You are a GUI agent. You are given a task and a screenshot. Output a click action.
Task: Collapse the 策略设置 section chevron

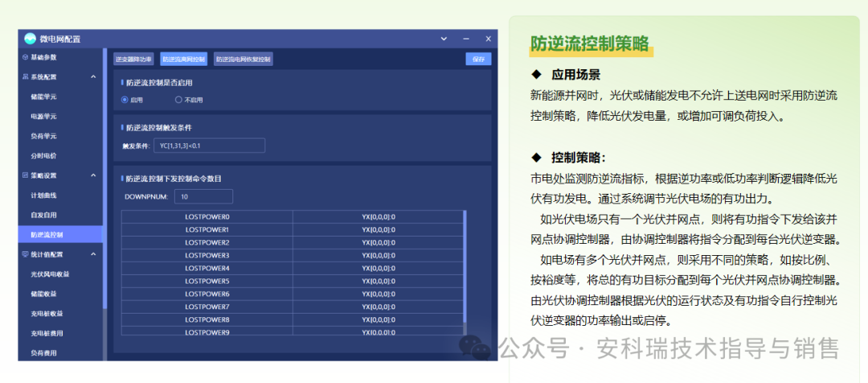[93, 175]
